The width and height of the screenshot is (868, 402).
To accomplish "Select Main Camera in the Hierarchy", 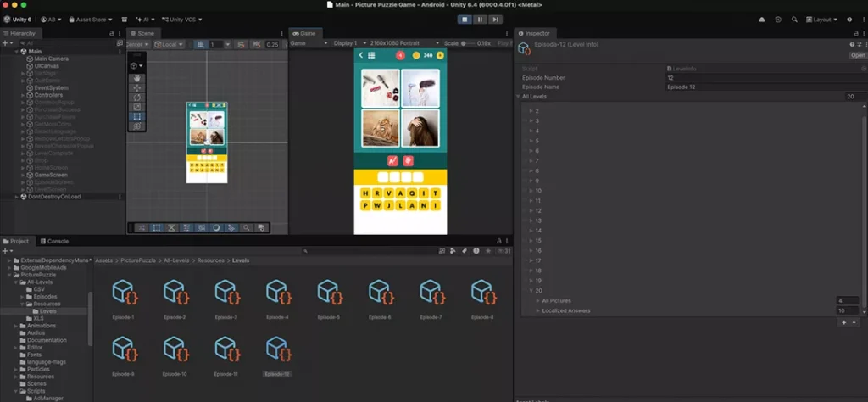I will pos(51,59).
